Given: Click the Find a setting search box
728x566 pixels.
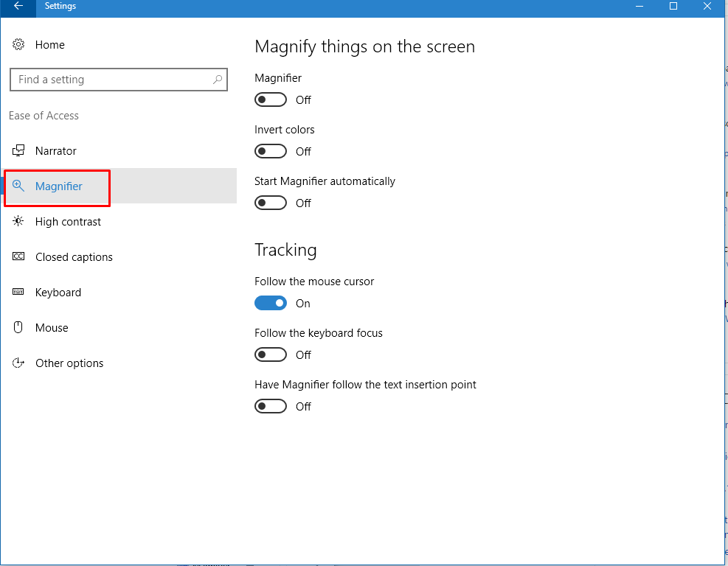Looking at the screenshot, I should [111, 80].
